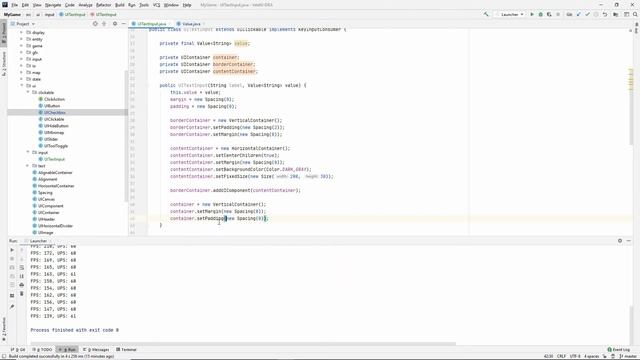Open the Refactor menu

point(103,5)
